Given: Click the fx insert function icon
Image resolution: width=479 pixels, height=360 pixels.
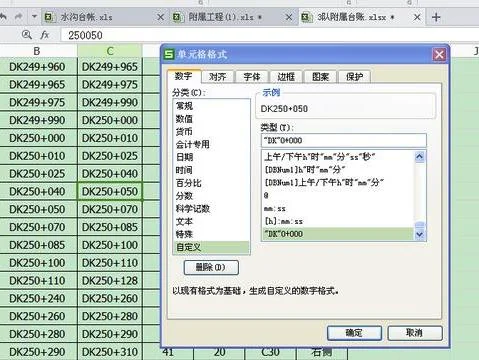Looking at the screenshot, I should point(45,35).
